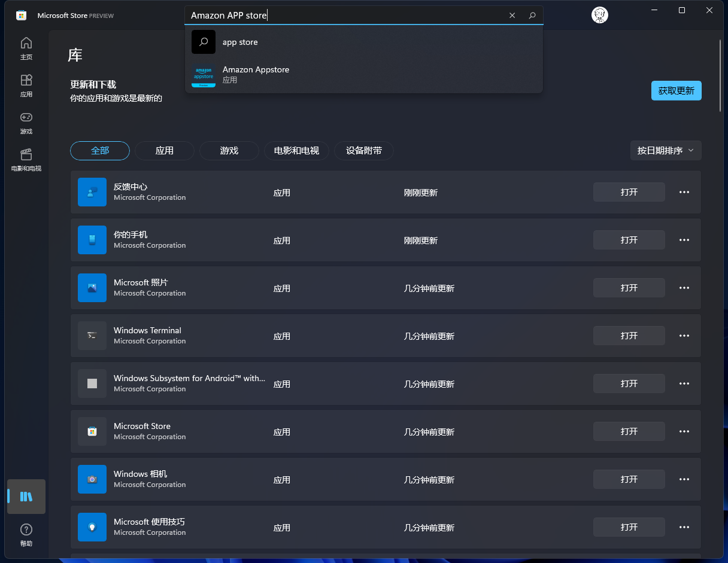Viewport: 728px width, 563px height.
Task: Choose the 'app store' search suggestion
Action: [x=364, y=42]
